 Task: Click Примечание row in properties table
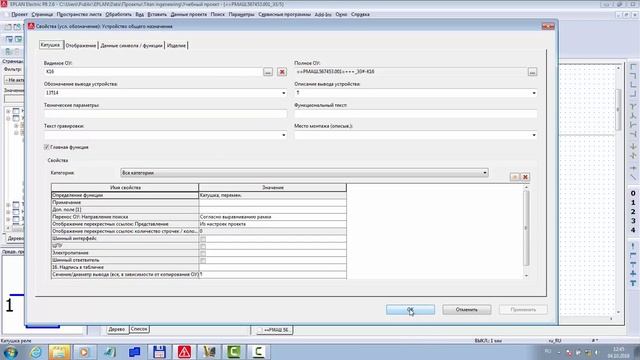199,202
